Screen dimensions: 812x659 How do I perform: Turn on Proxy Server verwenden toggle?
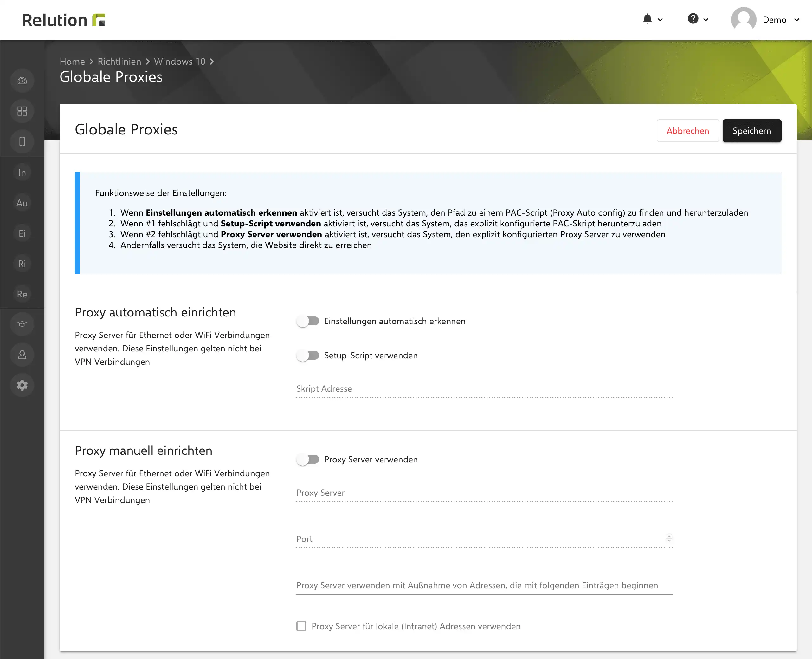[308, 459]
